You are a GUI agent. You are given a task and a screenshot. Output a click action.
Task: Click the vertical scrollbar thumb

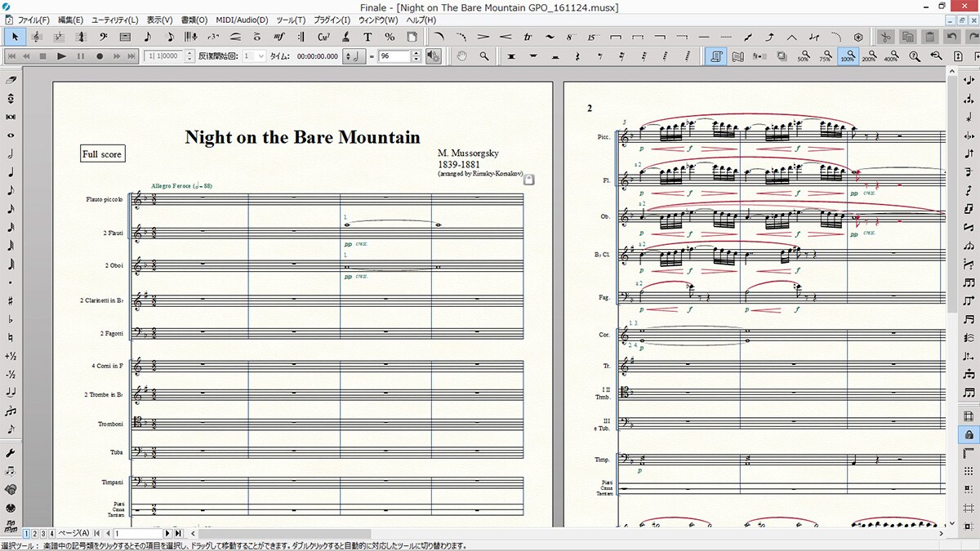pyautogui.click(x=951, y=196)
